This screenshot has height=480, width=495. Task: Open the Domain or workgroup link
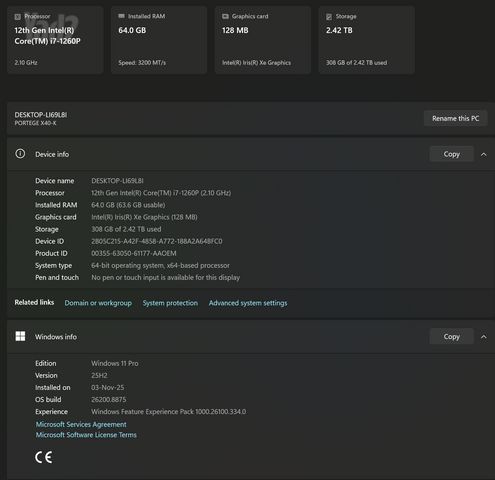[x=98, y=303]
